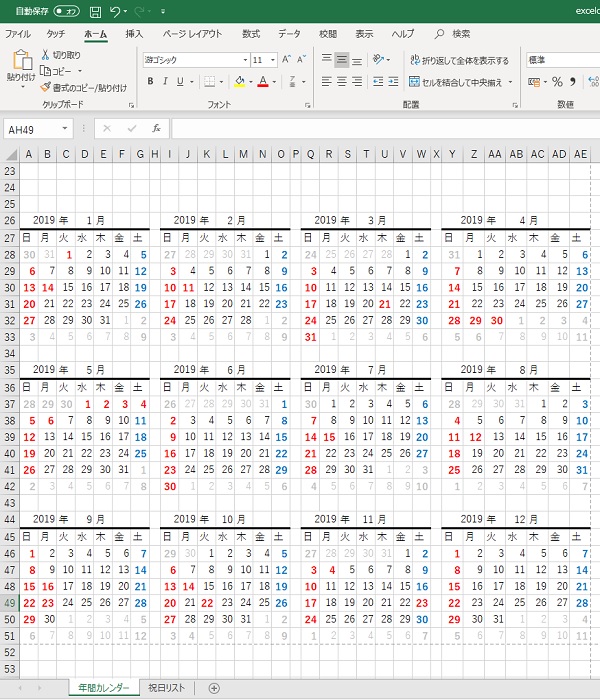Open the コピー dropdown arrow

(80, 71)
